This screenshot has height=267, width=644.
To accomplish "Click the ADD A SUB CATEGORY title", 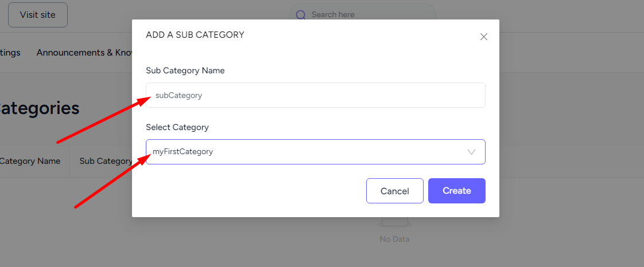I will [195, 35].
